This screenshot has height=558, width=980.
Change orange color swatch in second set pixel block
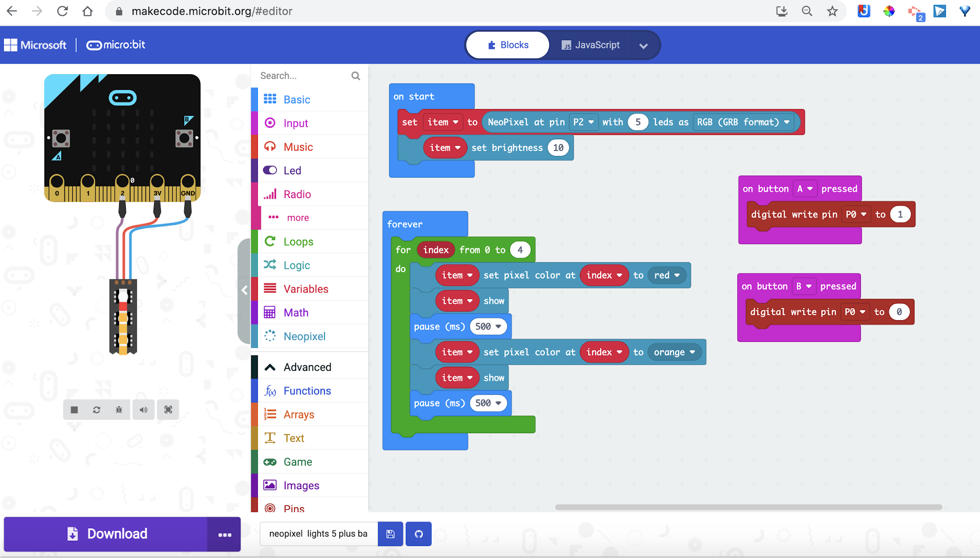(x=674, y=352)
